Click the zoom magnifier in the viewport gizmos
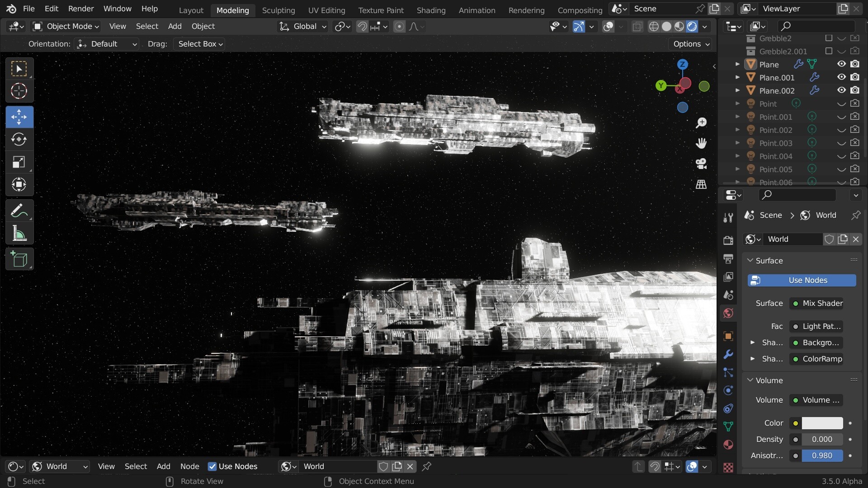 [701, 122]
